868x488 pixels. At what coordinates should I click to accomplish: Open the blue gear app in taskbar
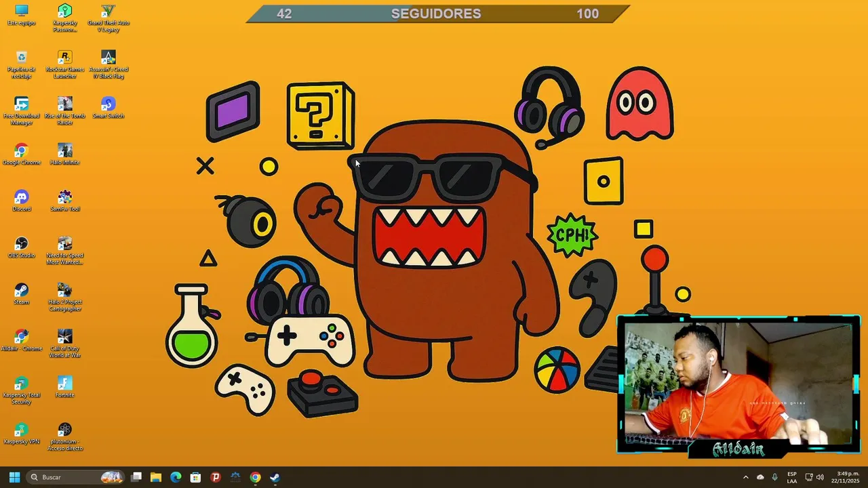coord(235,477)
